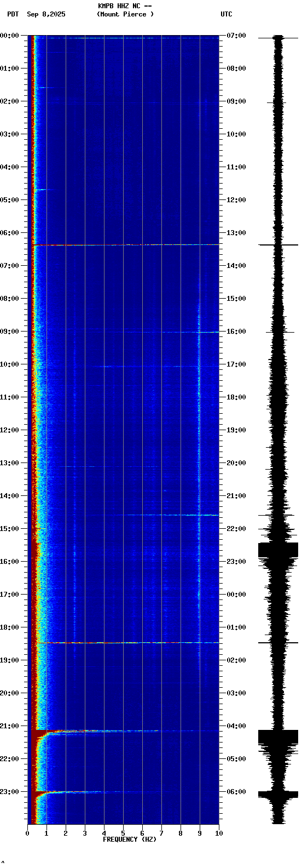Click the 16:00 UTC time label
302x868 pixels.
[x=236, y=332]
